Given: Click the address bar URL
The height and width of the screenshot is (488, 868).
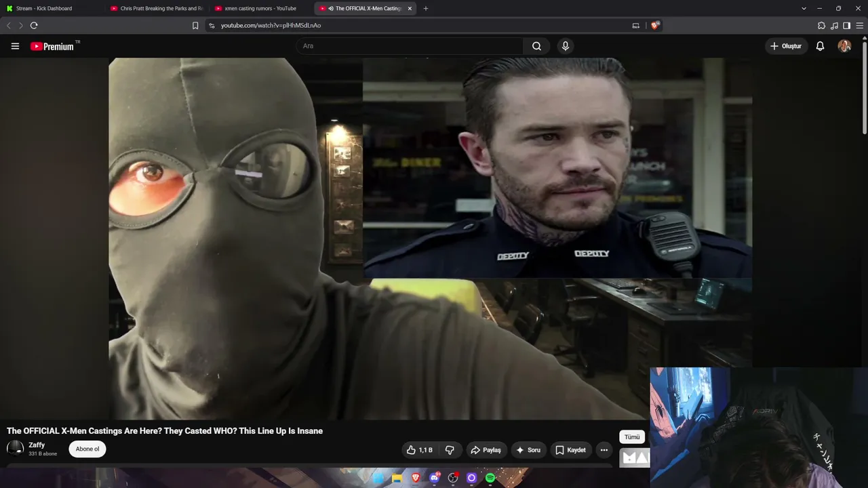Looking at the screenshot, I should coord(271,26).
